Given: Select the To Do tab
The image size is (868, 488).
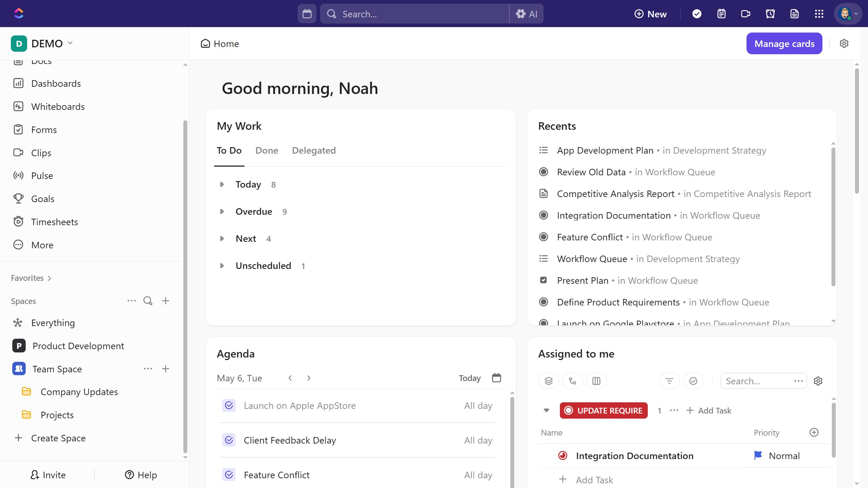Looking at the screenshot, I should pyautogui.click(x=229, y=150).
